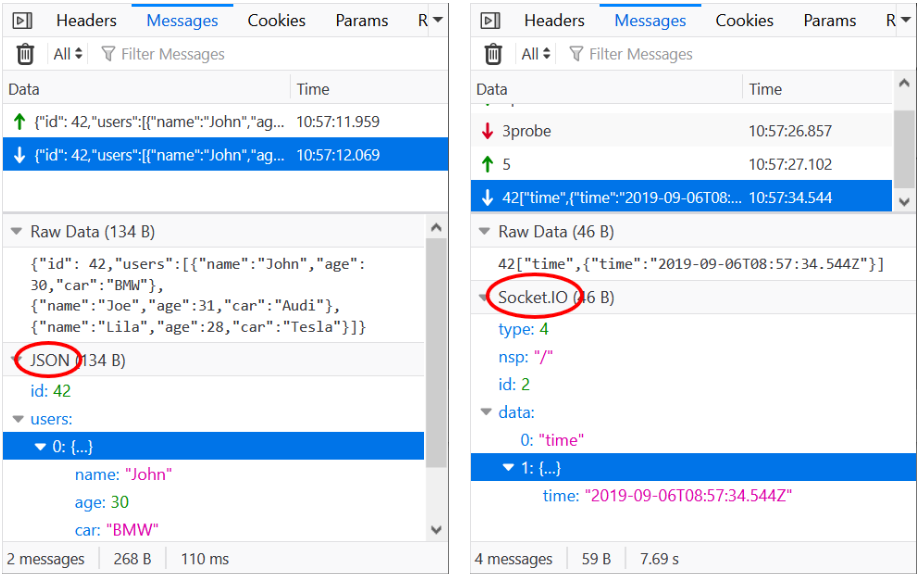Screen dimensions: 919x574
Task: Switch to Messages tab in left panel
Action: point(182,21)
